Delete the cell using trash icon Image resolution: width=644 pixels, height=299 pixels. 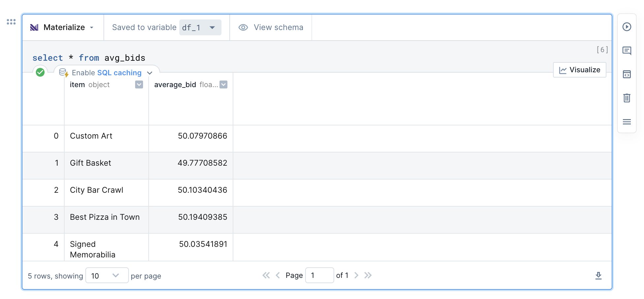point(627,98)
